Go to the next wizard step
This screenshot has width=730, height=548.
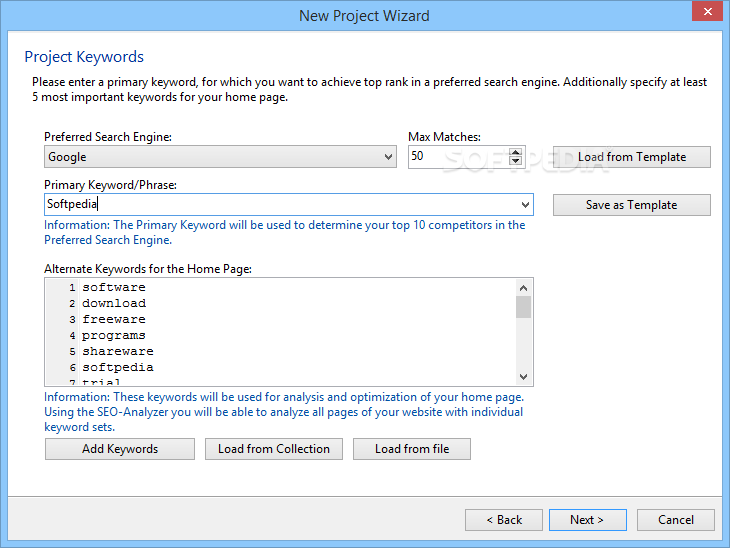pos(588,520)
